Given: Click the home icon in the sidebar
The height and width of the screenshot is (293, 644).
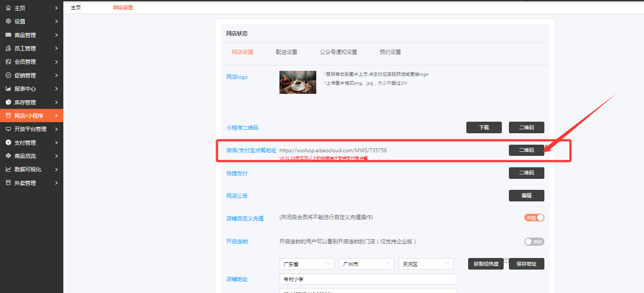Looking at the screenshot, I should (x=8, y=8).
